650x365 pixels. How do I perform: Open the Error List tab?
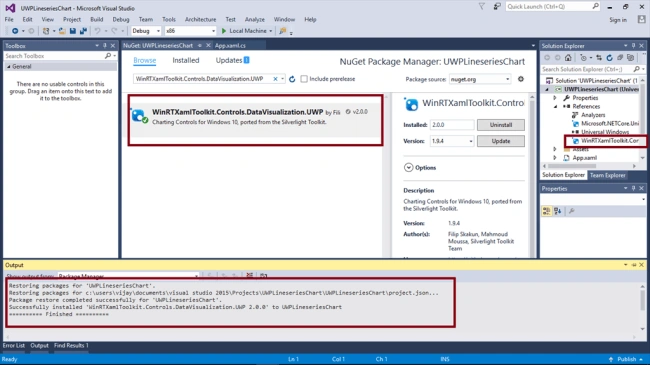pos(14,346)
